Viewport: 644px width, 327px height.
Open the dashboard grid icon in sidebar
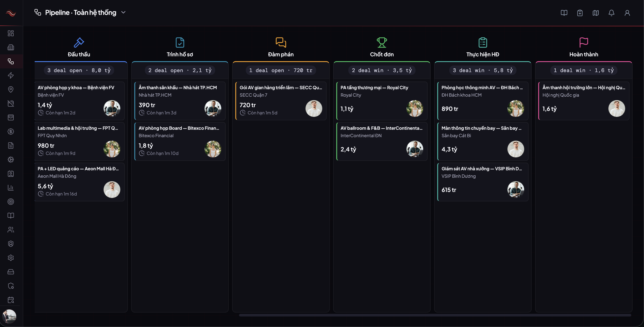[11, 33]
